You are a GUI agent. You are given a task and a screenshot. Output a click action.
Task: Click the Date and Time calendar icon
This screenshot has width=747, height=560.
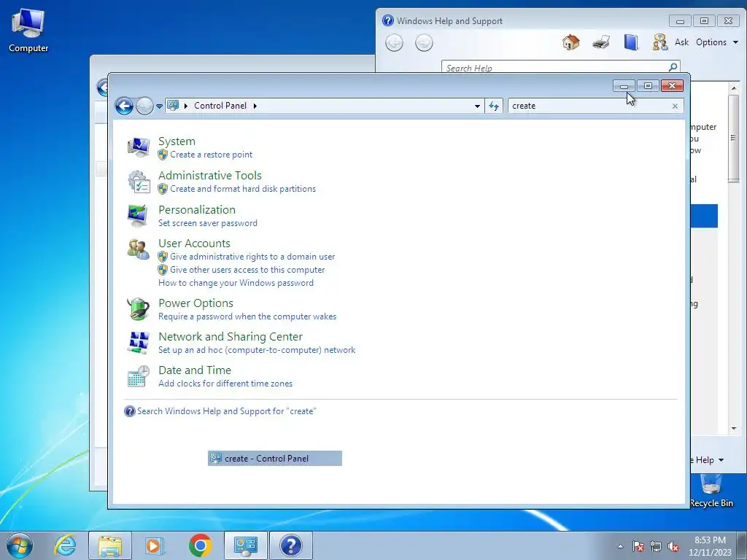[x=139, y=376]
